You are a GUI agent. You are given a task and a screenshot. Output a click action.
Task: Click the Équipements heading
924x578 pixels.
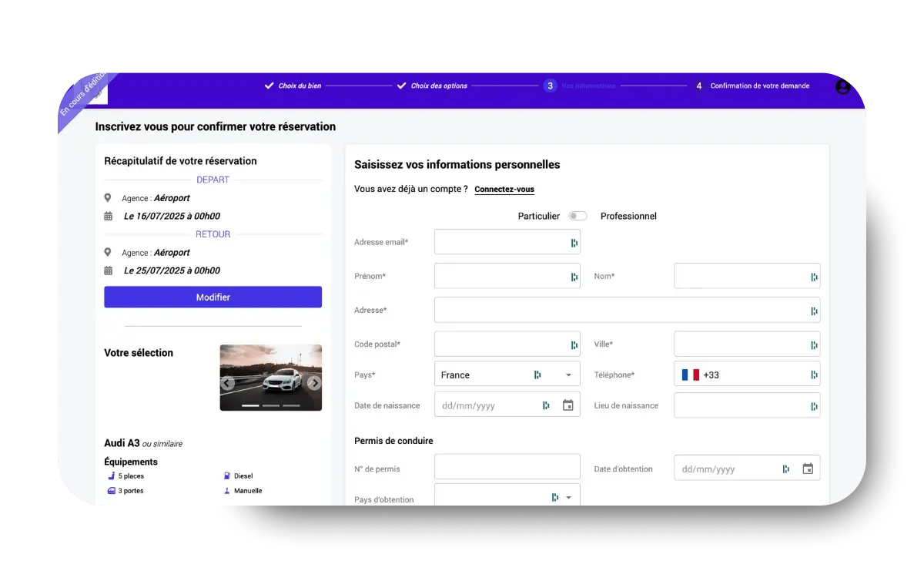pyautogui.click(x=131, y=462)
